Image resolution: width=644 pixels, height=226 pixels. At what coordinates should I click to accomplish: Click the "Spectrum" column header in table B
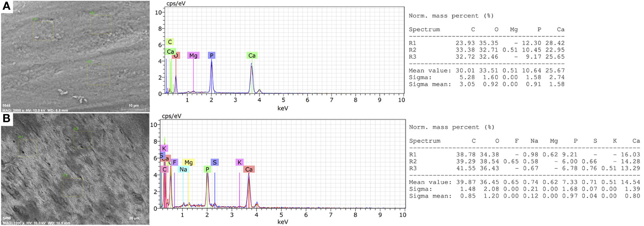coord(425,141)
